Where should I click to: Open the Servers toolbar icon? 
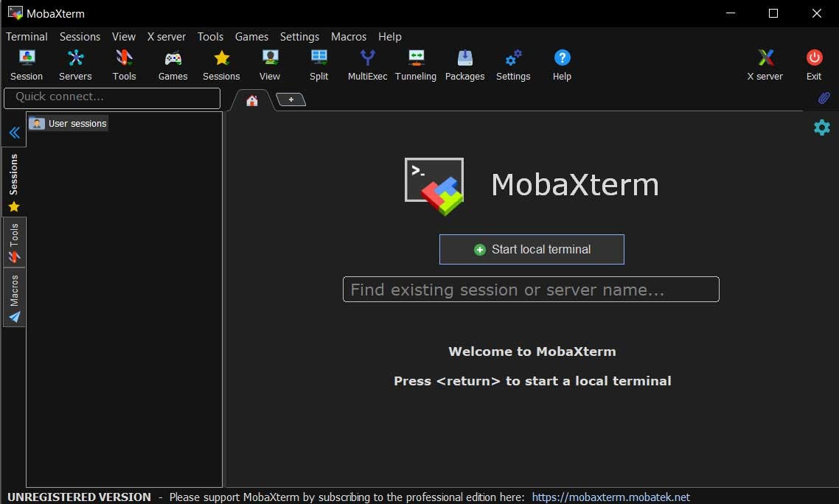[x=75, y=64]
